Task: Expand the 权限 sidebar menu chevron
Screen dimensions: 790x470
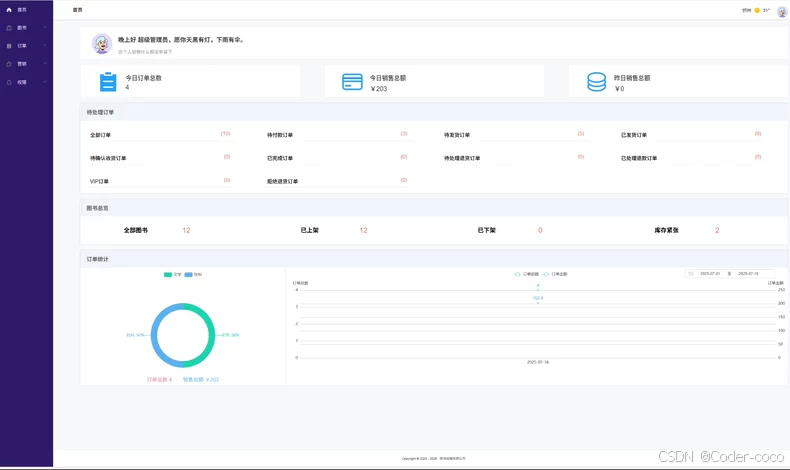Action: click(x=45, y=82)
